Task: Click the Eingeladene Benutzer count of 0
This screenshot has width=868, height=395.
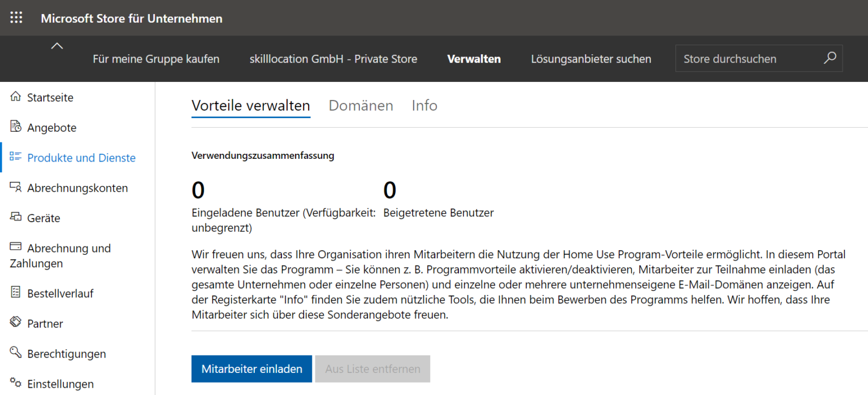Action: pyautogui.click(x=198, y=190)
